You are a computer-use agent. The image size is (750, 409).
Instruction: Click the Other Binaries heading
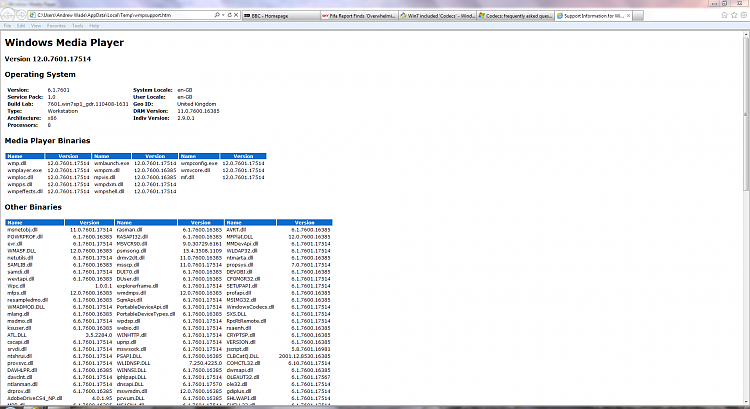[x=33, y=207]
